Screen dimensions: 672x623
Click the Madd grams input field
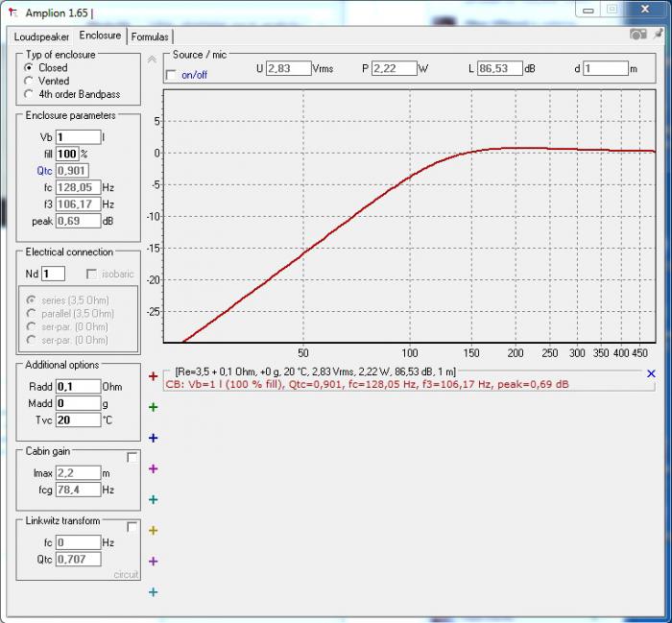point(78,403)
